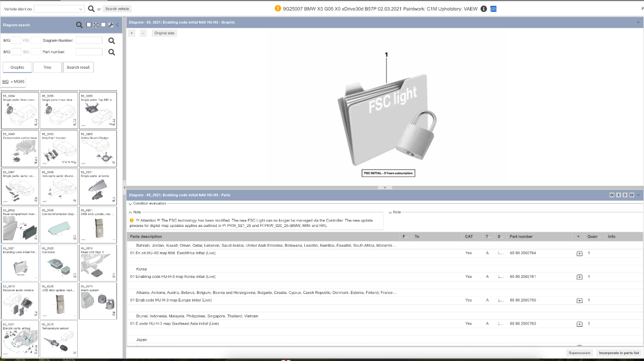Click the Parts description column header
Image resolution: width=644 pixels, height=361 pixels.
[x=146, y=237]
